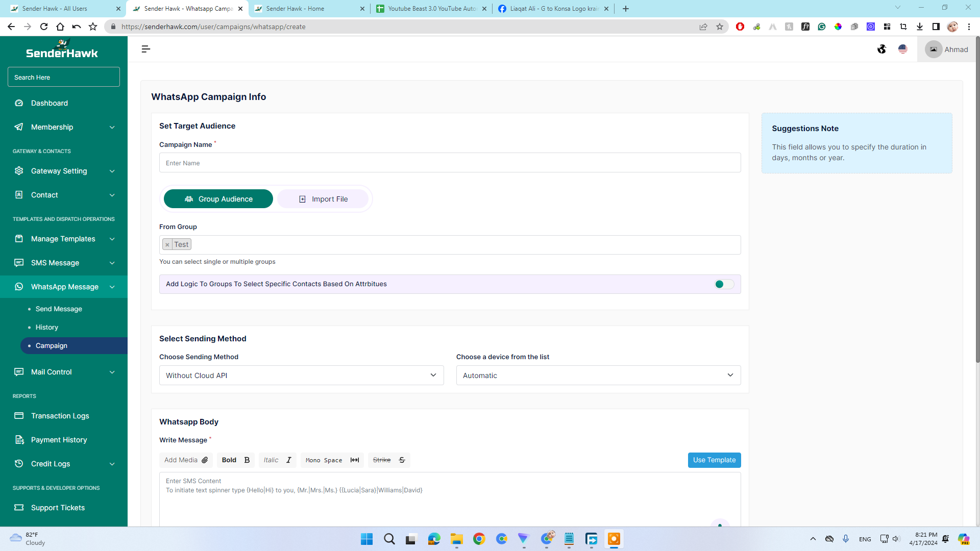The image size is (980, 551).
Task: Click the Transaction Logs card icon
Action: click(x=19, y=416)
